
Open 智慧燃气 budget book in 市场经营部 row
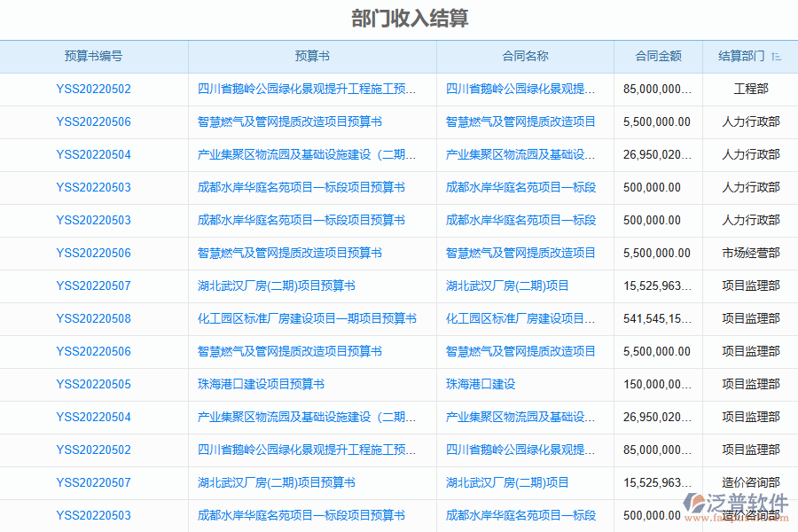click(x=290, y=253)
